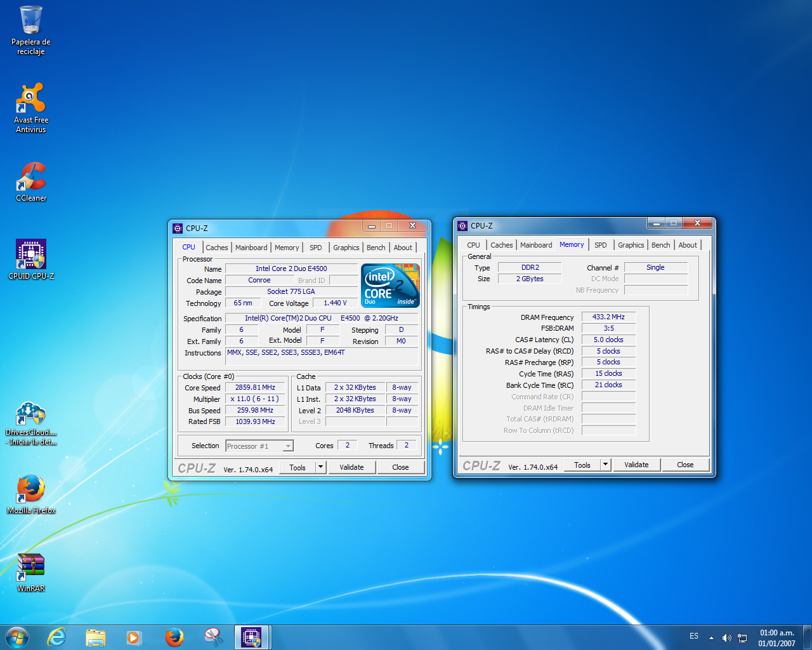Launch Internet Explorer from taskbar
812x650 pixels.
pyautogui.click(x=57, y=637)
